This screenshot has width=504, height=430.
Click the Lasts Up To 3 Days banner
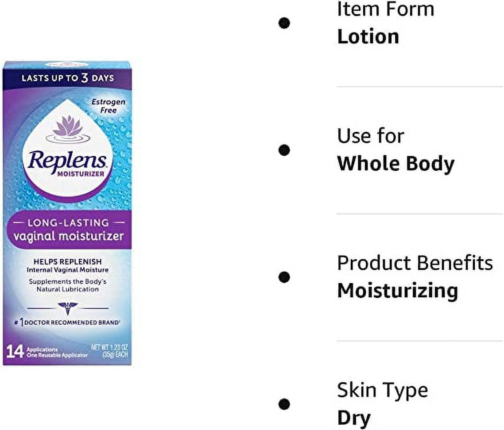[67, 78]
